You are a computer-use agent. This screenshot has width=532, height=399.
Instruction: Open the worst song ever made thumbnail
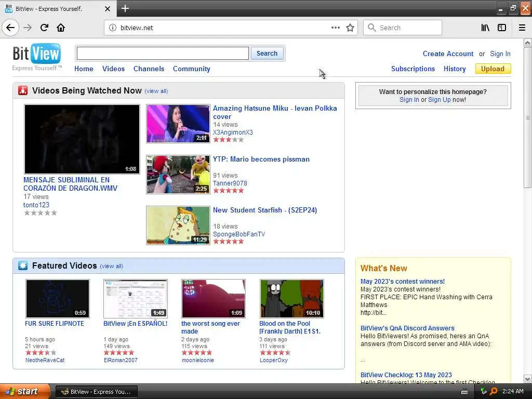(214, 299)
